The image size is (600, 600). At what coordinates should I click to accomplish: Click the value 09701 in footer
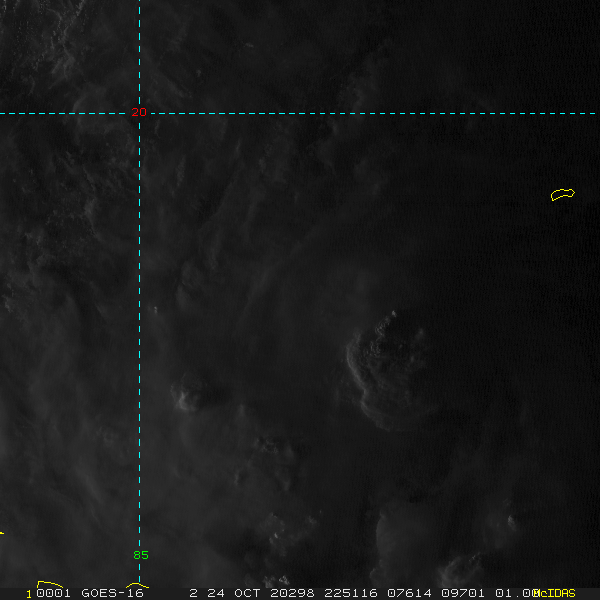point(463,593)
